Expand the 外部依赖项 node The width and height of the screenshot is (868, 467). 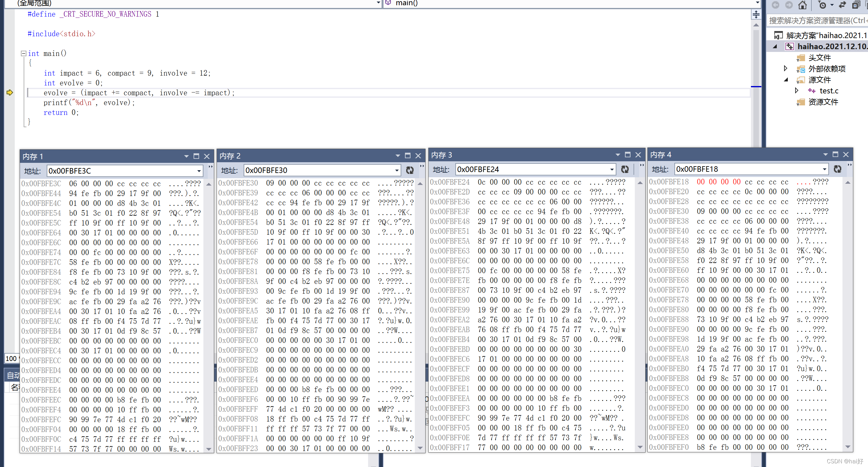coord(785,69)
